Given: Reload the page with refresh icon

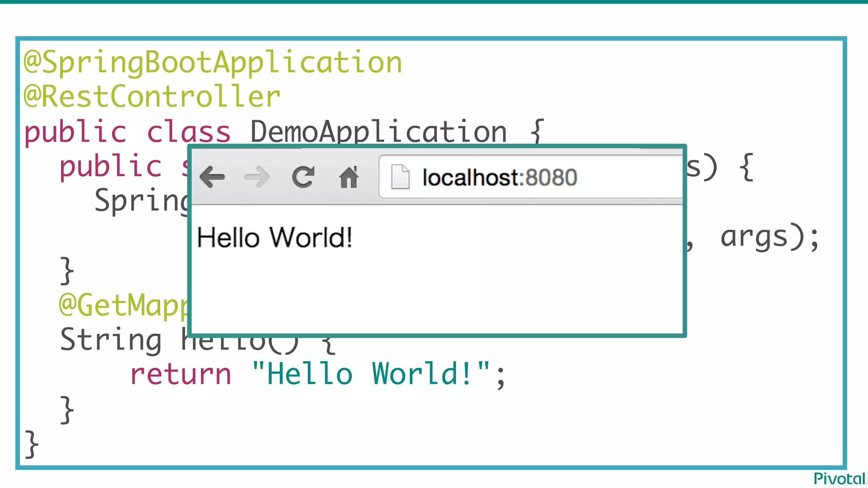Looking at the screenshot, I should point(303,177).
